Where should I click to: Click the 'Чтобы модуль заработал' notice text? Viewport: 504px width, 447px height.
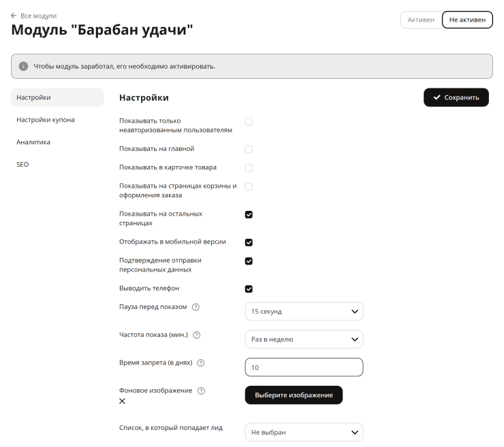pyautogui.click(x=125, y=66)
